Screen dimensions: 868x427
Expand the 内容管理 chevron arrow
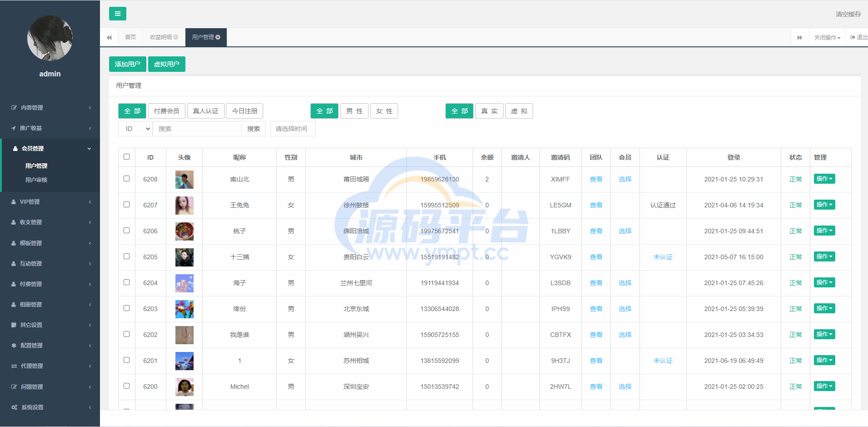coord(90,108)
